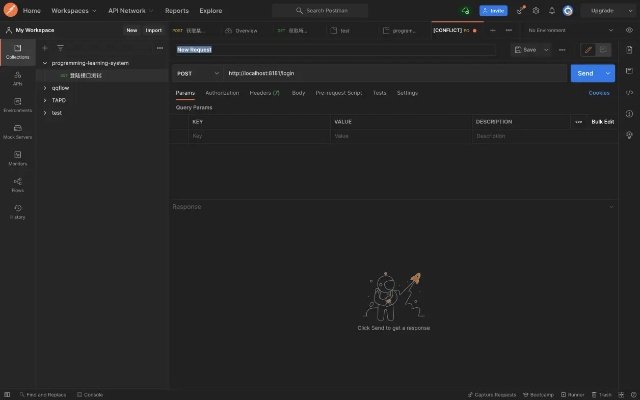640x400 pixels.
Task: Switch to the comment mode icon beside edit pencil
Action: tap(604, 49)
